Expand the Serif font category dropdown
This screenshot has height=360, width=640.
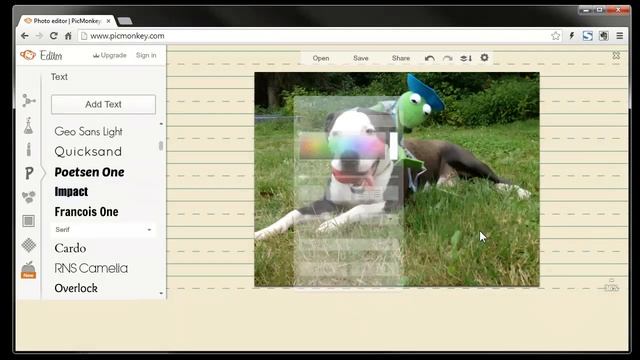[x=103, y=230]
